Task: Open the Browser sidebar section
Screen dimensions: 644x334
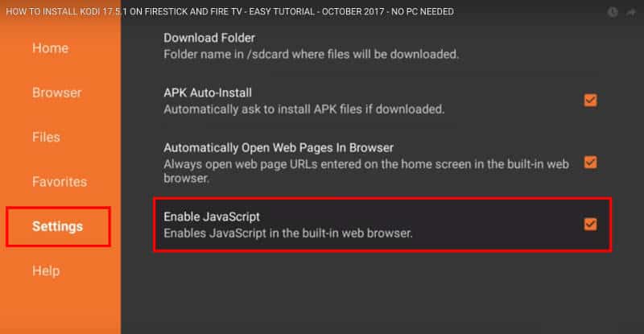Action: pyautogui.click(x=57, y=93)
